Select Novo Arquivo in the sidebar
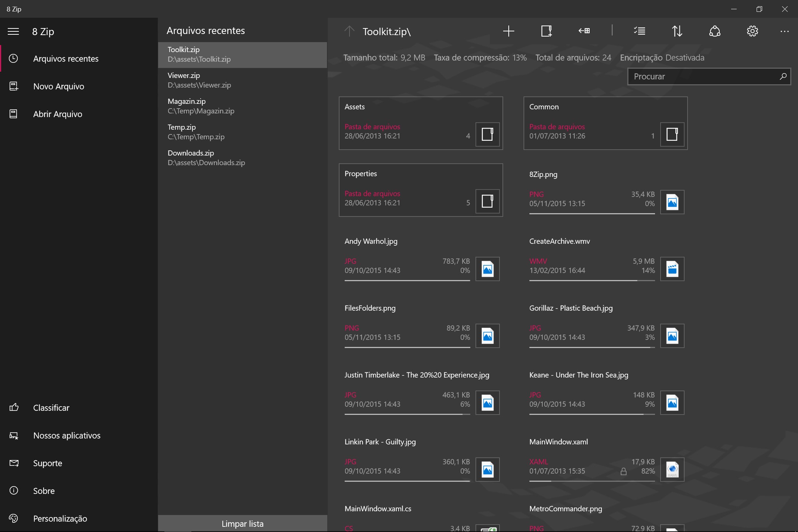This screenshot has height=532, width=798. (x=79, y=86)
